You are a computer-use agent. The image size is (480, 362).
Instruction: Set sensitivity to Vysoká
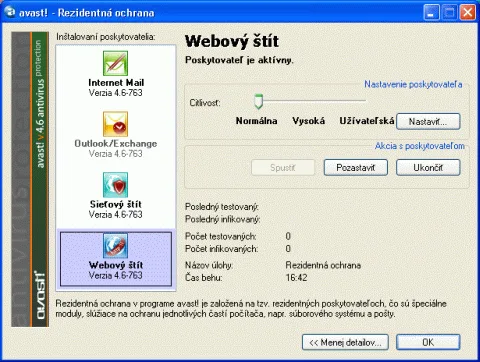(x=308, y=121)
